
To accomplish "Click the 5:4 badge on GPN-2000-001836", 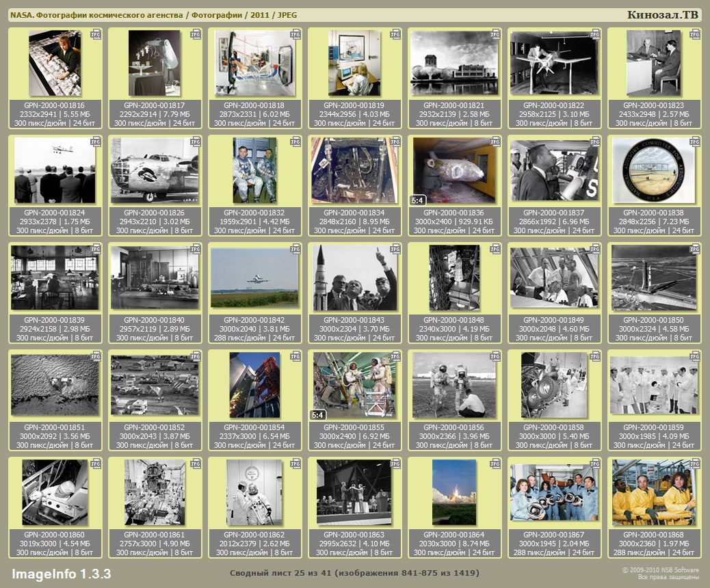I will pyautogui.click(x=418, y=200).
